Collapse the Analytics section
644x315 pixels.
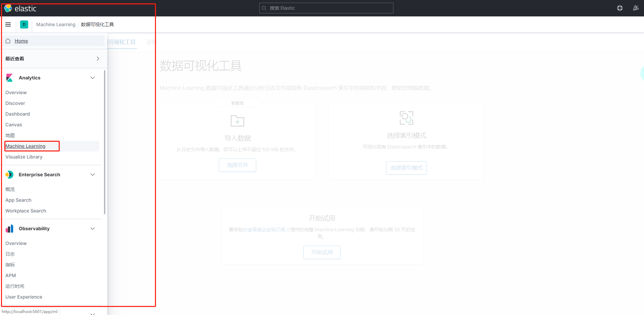(93, 78)
